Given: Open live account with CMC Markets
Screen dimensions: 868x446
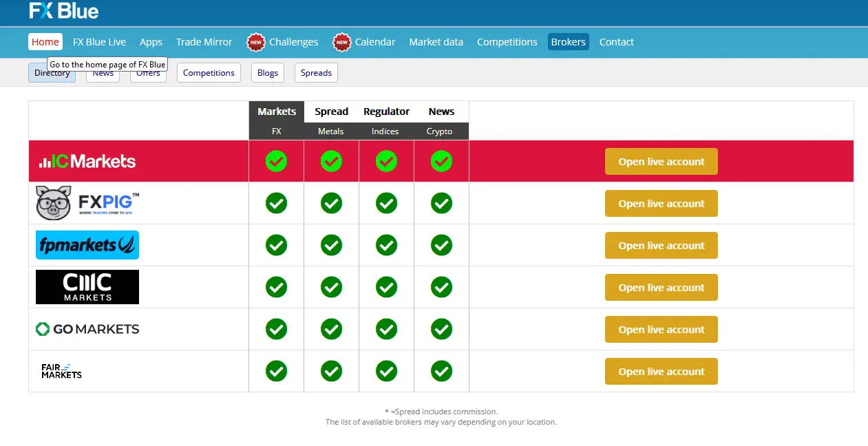Looking at the screenshot, I should (661, 288).
